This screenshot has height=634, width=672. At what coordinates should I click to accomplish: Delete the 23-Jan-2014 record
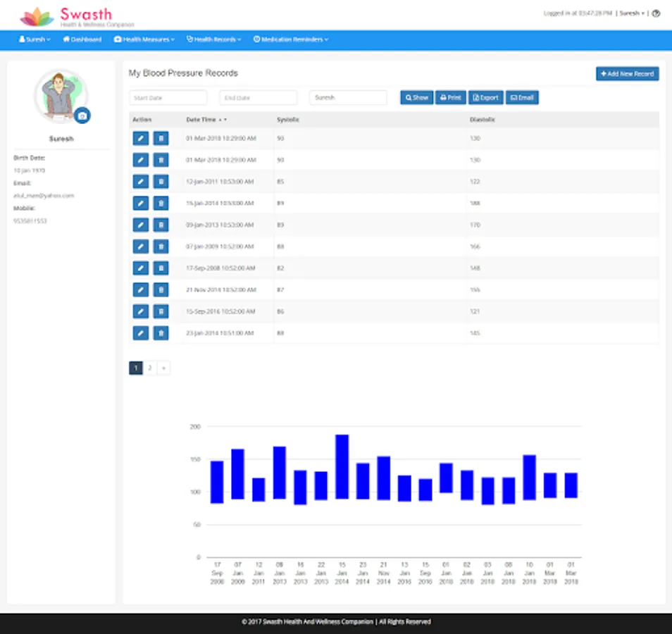161,333
